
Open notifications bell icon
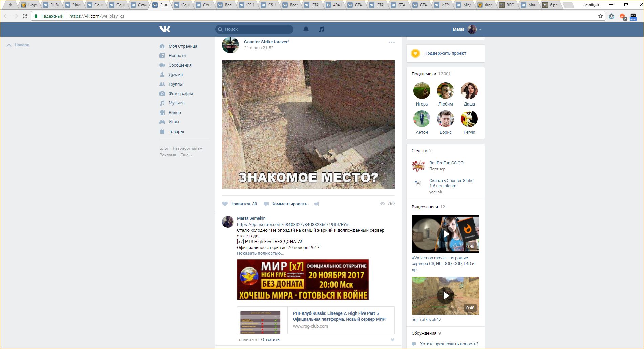tap(306, 29)
